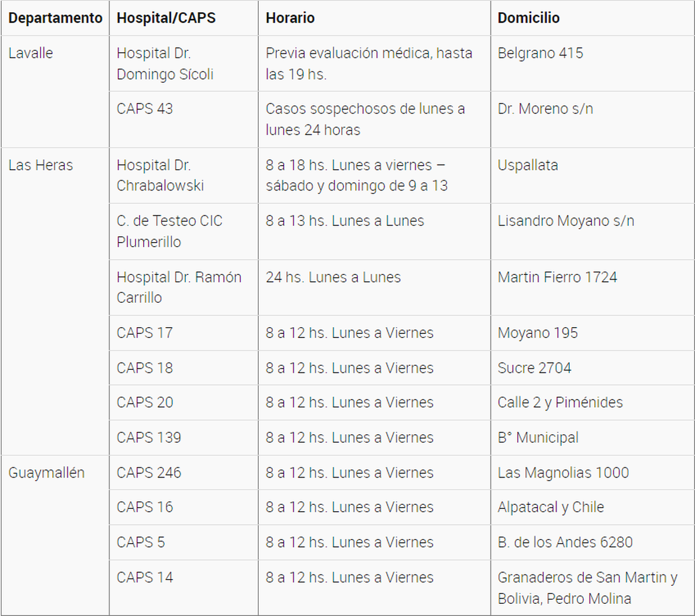
Task: Click the Horario column header
Action: point(290,18)
